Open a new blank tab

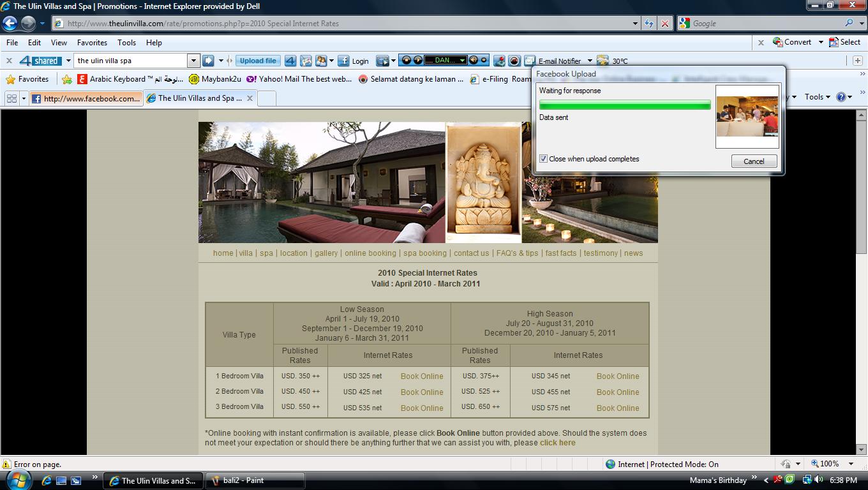point(267,98)
